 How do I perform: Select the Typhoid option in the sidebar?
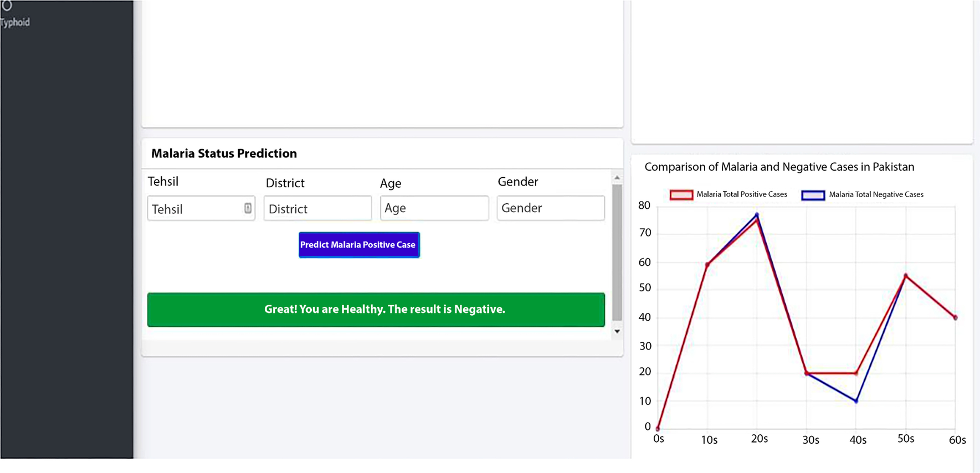point(15,23)
